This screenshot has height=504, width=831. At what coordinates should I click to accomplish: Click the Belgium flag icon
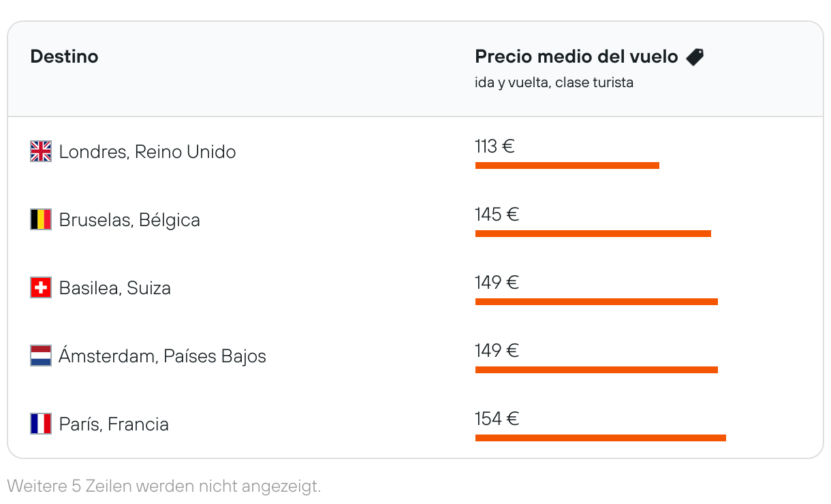[x=41, y=219]
